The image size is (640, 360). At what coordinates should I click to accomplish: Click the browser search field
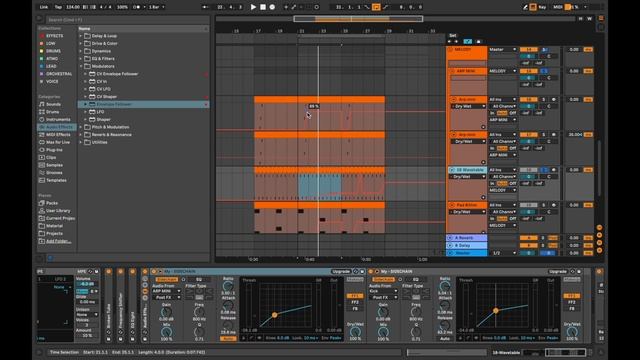[127, 20]
